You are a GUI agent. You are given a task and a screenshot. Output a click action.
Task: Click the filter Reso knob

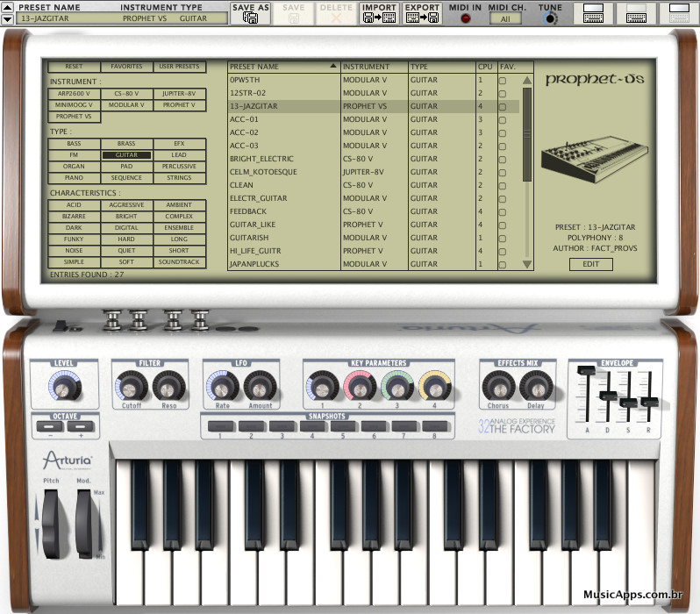[168, 387]
